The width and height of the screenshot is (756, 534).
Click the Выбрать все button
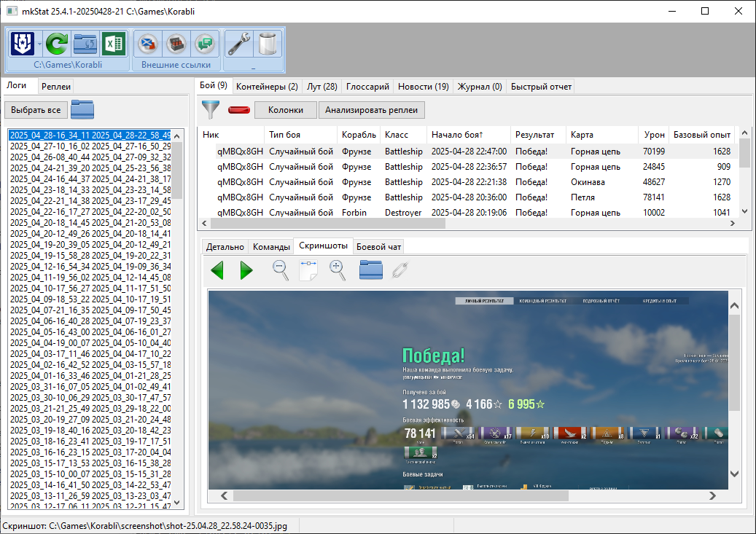[x=36, y=110]
